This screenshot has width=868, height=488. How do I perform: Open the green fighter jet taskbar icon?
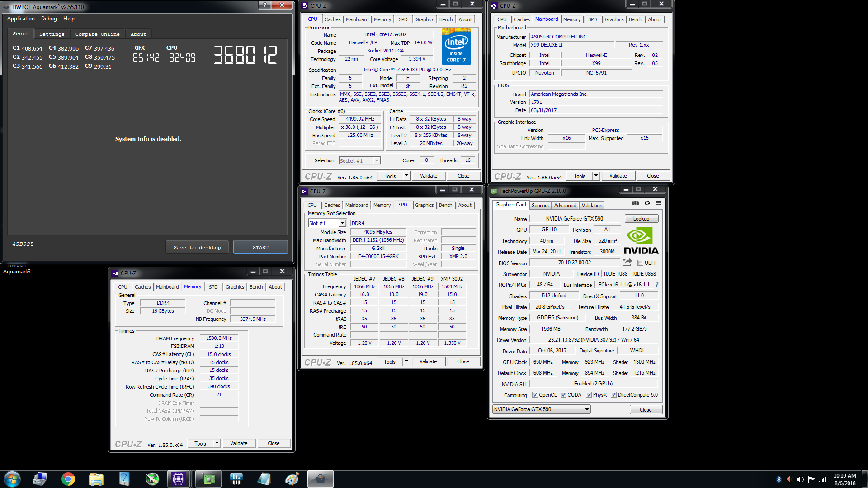pyautogui.click(x=152, y=479)
